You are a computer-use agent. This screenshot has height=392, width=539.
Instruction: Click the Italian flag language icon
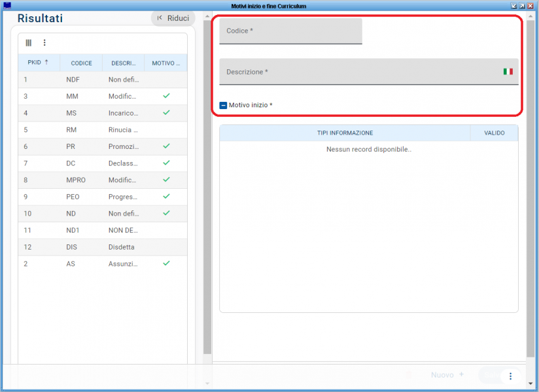[x=508, y=71]
